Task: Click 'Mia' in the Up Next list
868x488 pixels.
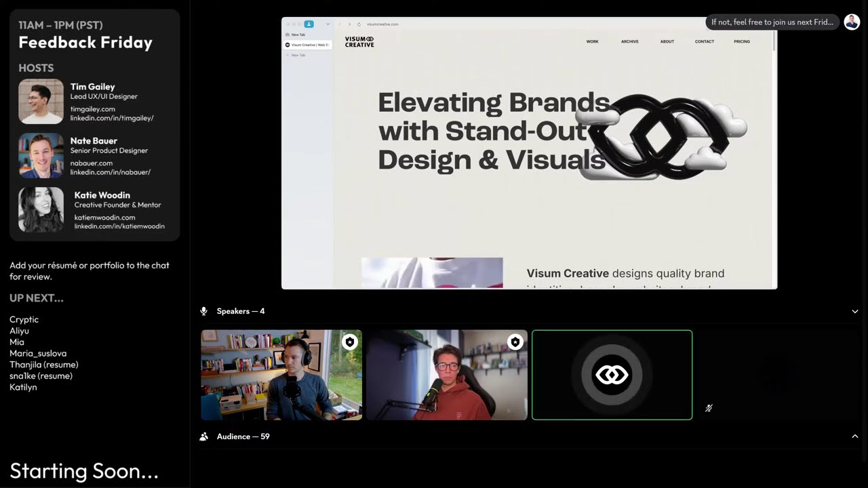Action: pyautogui.click(x=17, y=342)
